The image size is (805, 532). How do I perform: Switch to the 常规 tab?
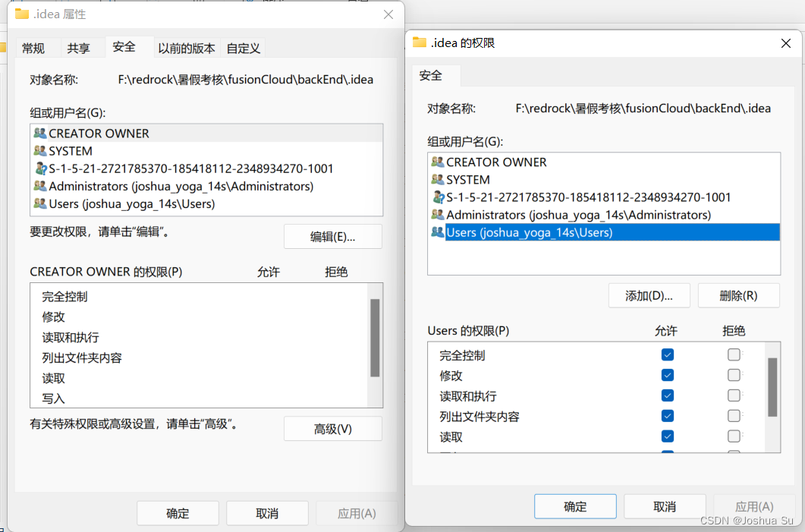click(33, 47)
